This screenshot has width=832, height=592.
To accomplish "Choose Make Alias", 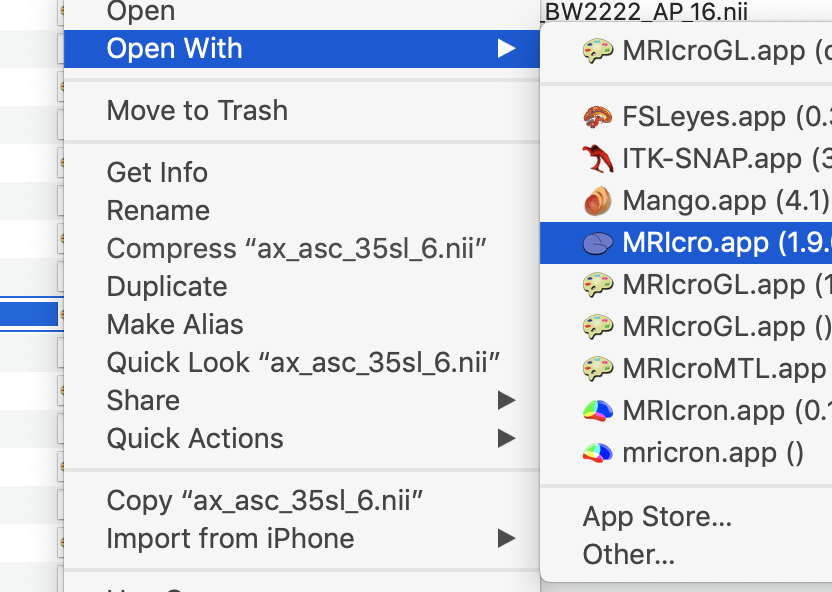I will (x=175, y=325).
